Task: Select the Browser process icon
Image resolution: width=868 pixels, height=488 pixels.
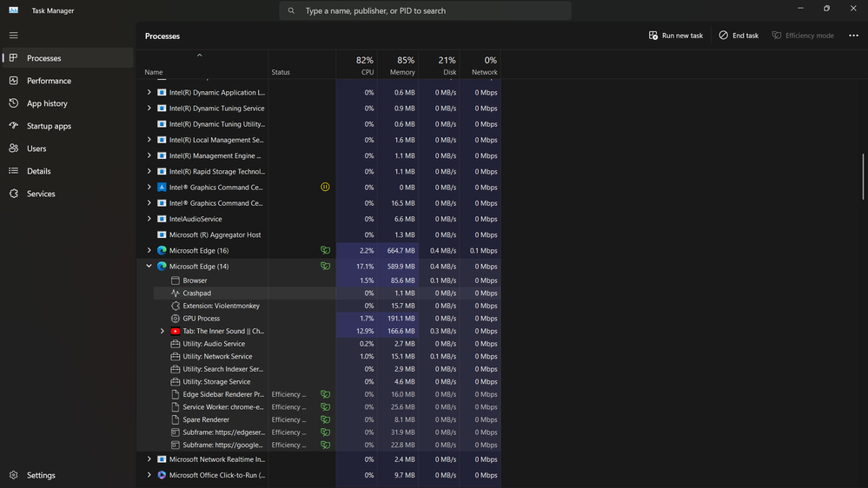Action: coord(175,280)
